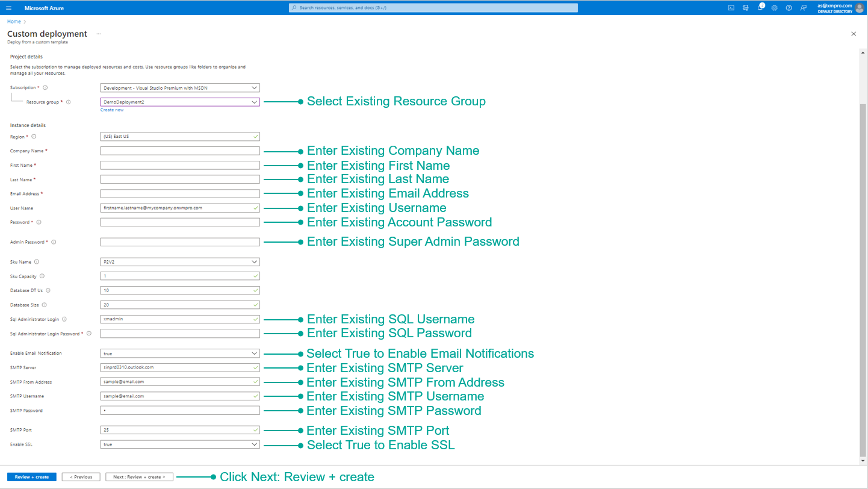Open the Directories and subscriptions filter icon
This screenshot has height=489, width=868.
coord(745,8)
